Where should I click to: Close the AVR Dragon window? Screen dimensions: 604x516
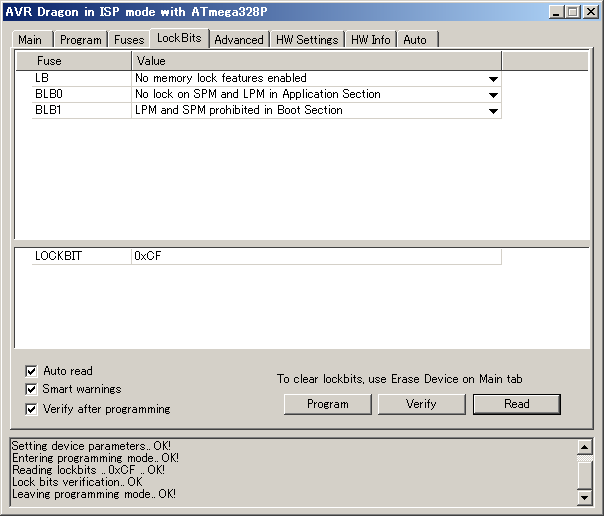coord(591,12)
